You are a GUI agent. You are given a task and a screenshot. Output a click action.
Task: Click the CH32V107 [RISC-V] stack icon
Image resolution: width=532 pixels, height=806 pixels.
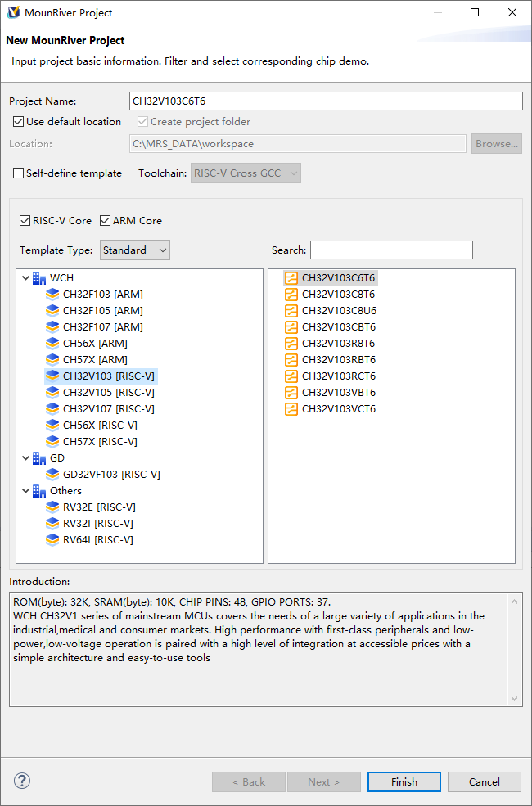tap(52, 409)
